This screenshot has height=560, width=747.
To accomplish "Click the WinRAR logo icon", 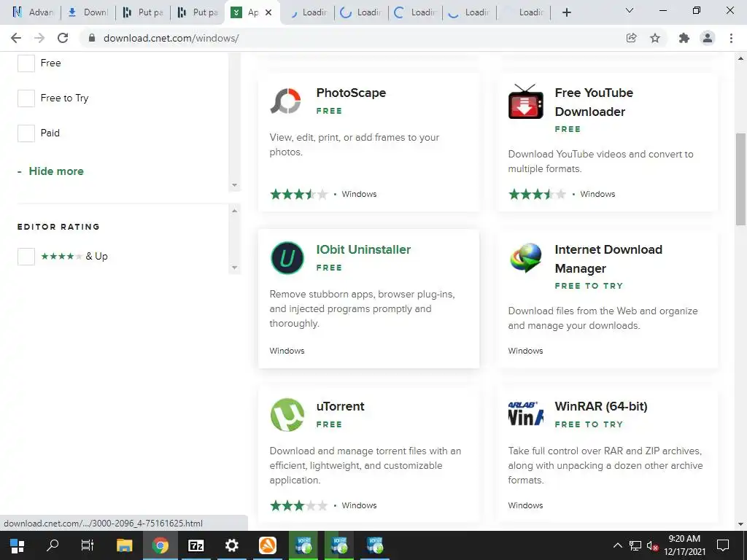I will [525, 414].
